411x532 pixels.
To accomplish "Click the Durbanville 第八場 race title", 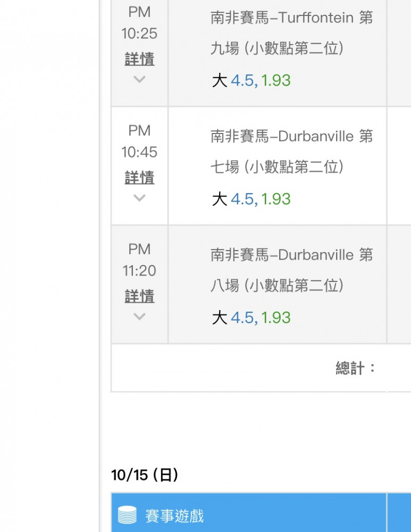I will pyautogui.click(x=291, y=270).
